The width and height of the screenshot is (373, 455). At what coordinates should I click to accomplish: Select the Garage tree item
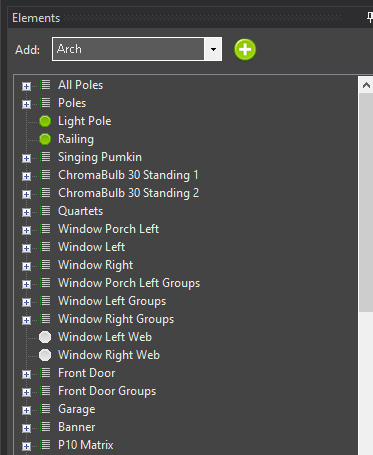pyautogui.click(x=77, y=409)
